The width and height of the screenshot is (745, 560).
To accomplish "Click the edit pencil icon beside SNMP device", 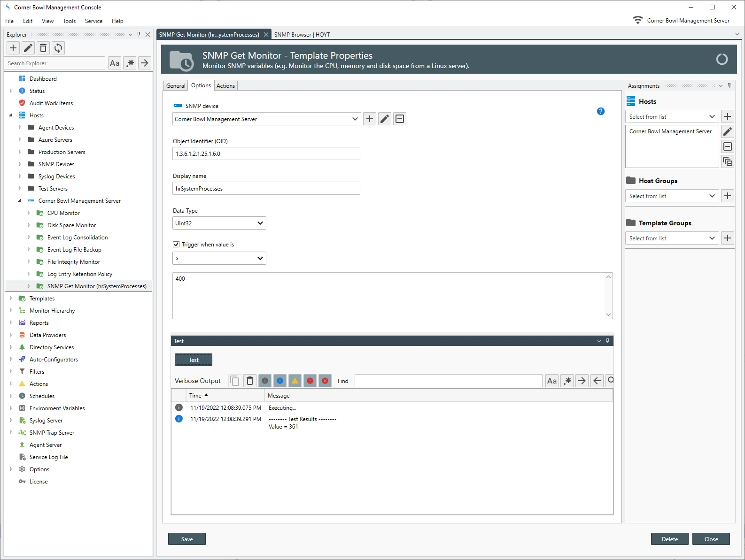I will pos(385,119).
